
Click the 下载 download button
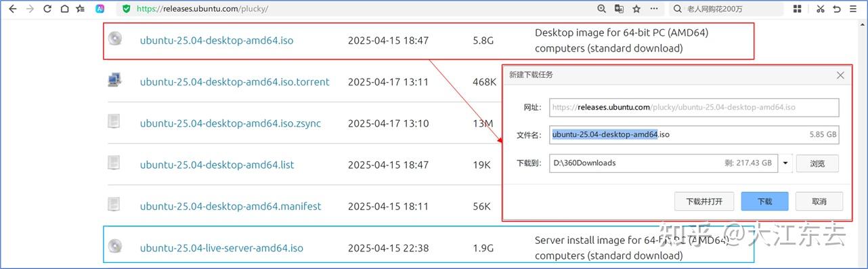click(764, 201)
